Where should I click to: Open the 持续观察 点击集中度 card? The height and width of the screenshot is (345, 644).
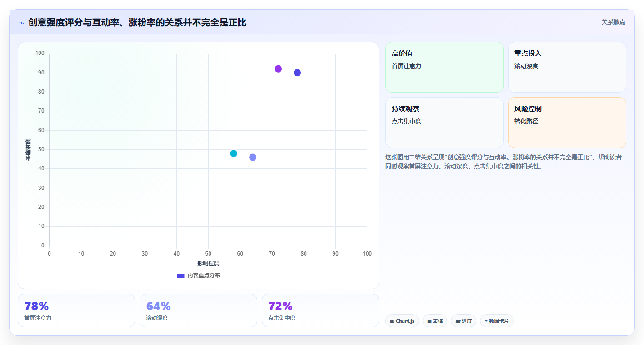(444, 123)
